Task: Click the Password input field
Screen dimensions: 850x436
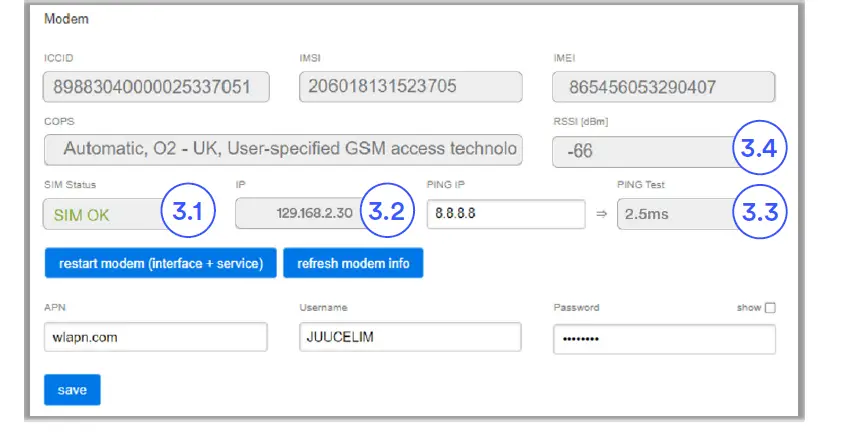Action: (664, 339)
